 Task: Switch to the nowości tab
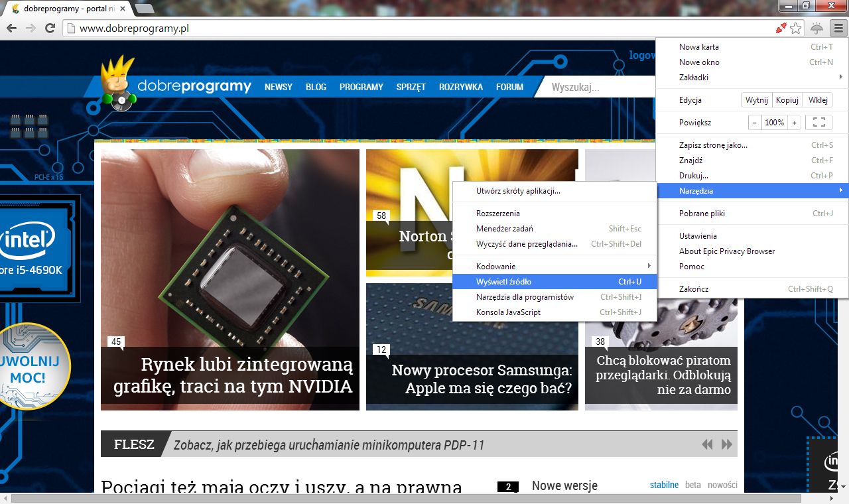pyautogui.click(x=722, y=485)
